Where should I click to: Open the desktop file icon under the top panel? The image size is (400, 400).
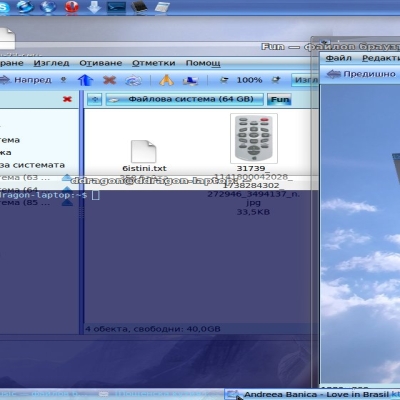7,38
